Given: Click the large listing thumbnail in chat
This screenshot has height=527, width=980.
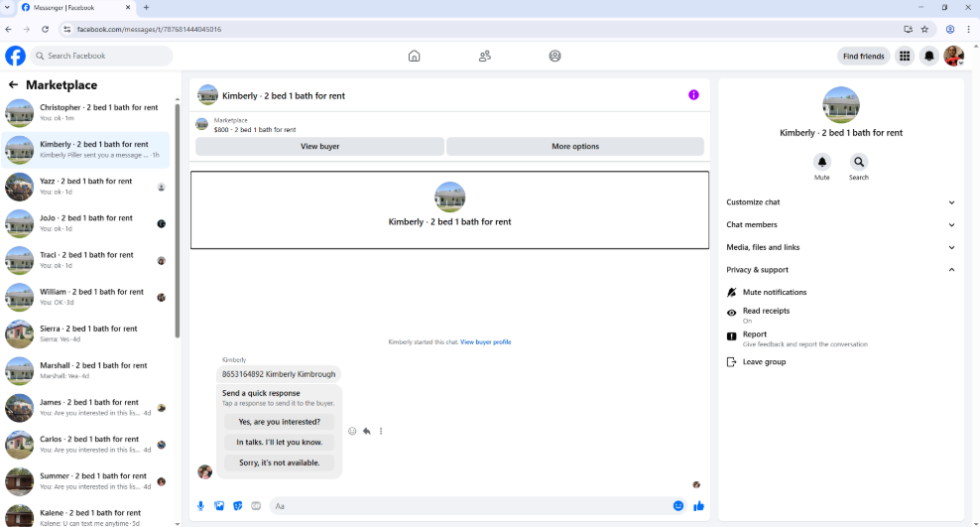Looking at the screenshot, I should pyautogui.click(x=450, y=197).
